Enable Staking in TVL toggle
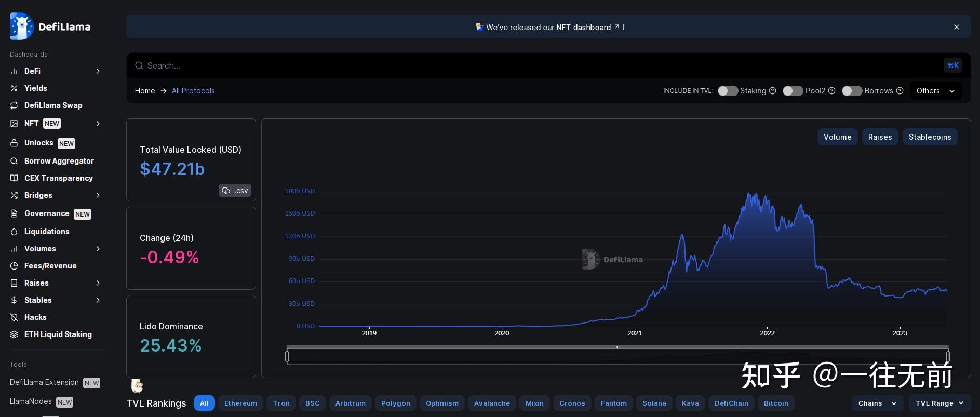Viewport: 980px width, 417px height. point(728,91)
